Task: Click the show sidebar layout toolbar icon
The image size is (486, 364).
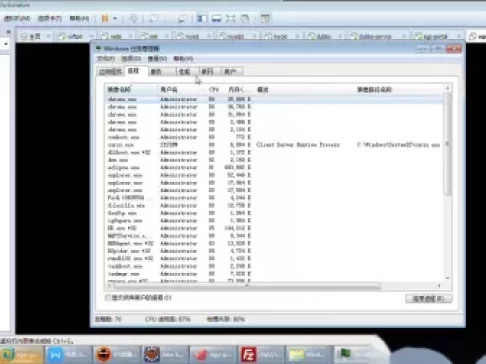Action: click(202, 18)
